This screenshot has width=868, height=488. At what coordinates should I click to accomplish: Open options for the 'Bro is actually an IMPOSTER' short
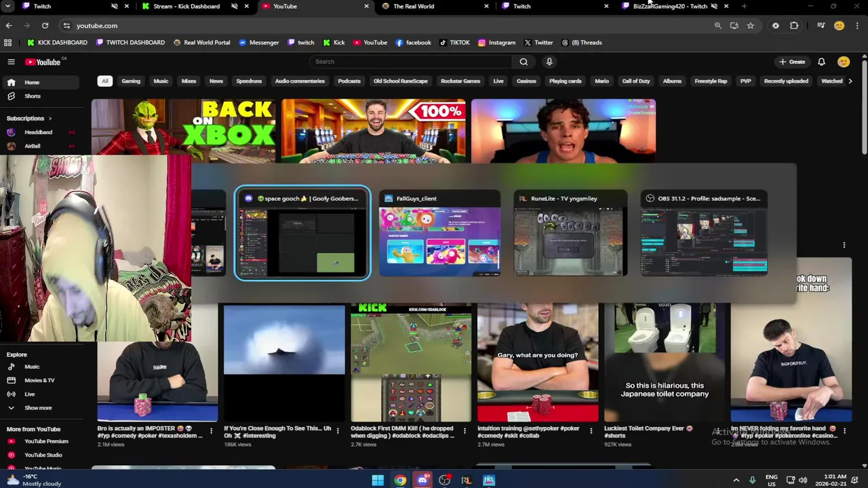[x=211, y=430]
